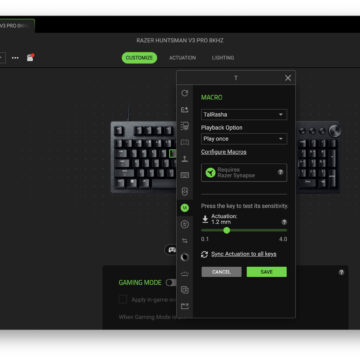Select the swap arrows switch-profile icon
This screenshot has width=360, height=360.
185,241
